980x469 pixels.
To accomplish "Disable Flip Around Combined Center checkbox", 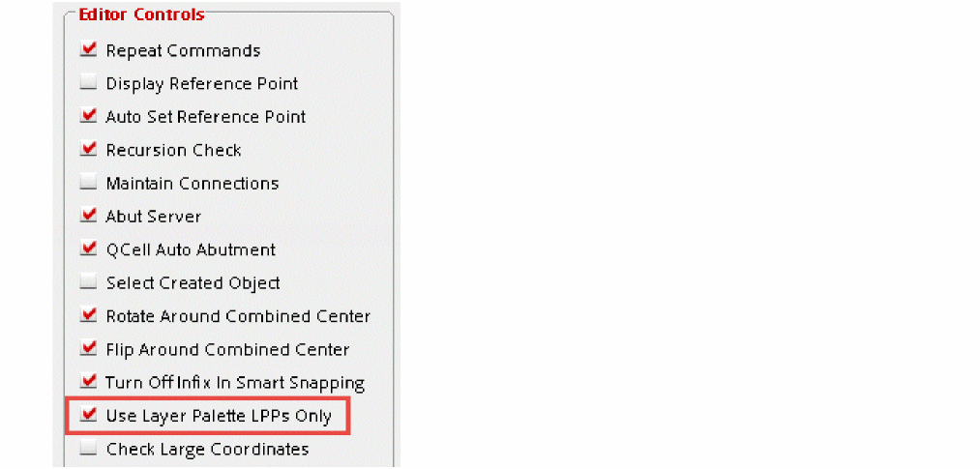I will click(89, 349).
